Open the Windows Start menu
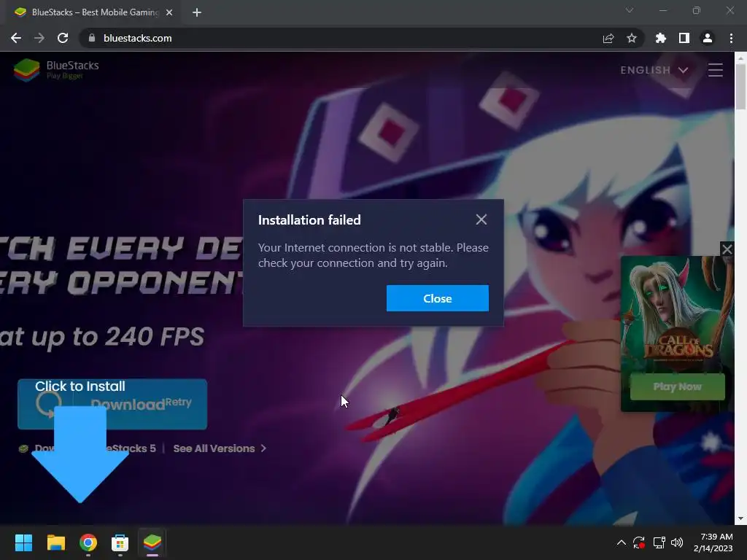 point(23,542)
